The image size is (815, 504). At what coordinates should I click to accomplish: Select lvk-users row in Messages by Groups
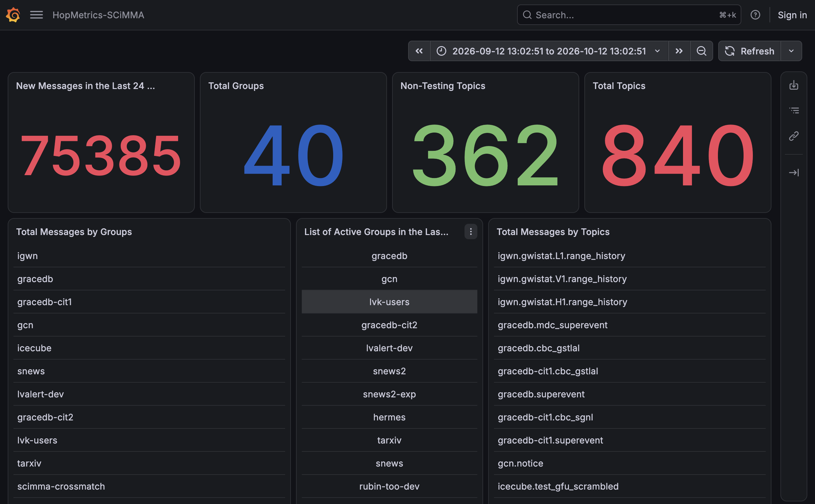(149, 440)
